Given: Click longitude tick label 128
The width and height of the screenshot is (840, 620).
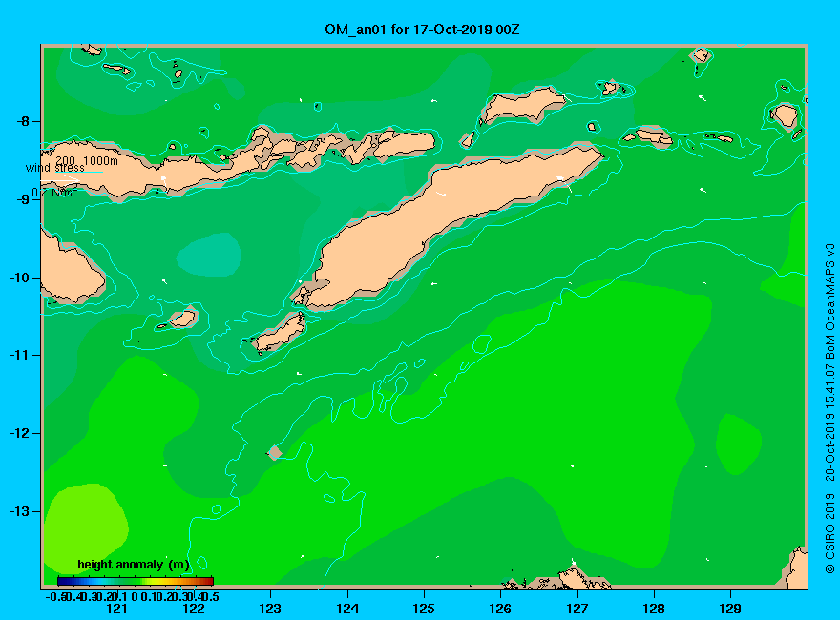Looking at the screenshot, I should tap(654, 609).
